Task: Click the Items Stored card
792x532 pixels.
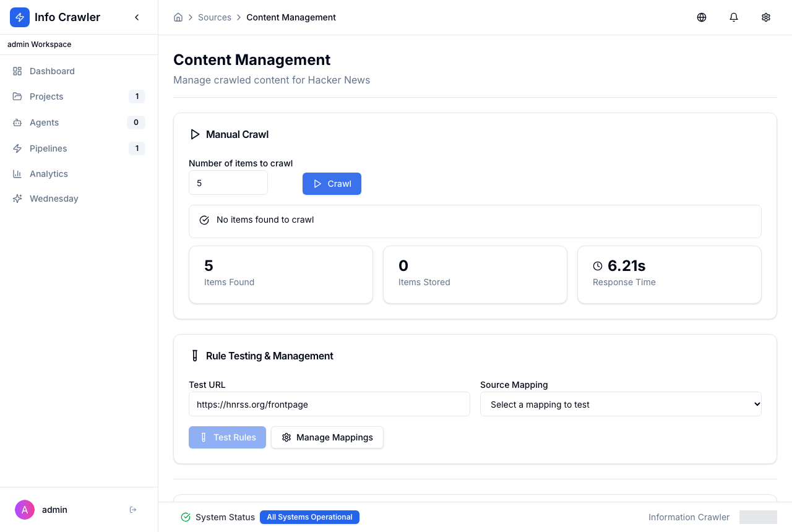Action: (475, 275)
